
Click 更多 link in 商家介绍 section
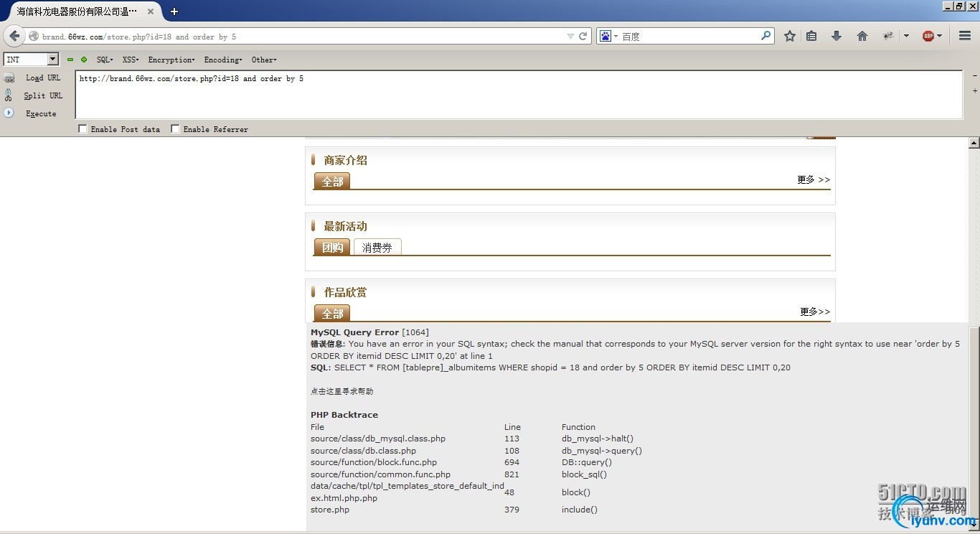pos(814,179)
